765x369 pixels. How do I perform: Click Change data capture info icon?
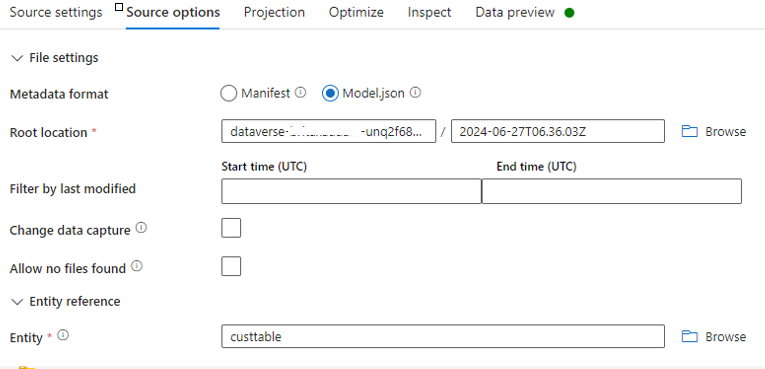(x=141, y=228)
